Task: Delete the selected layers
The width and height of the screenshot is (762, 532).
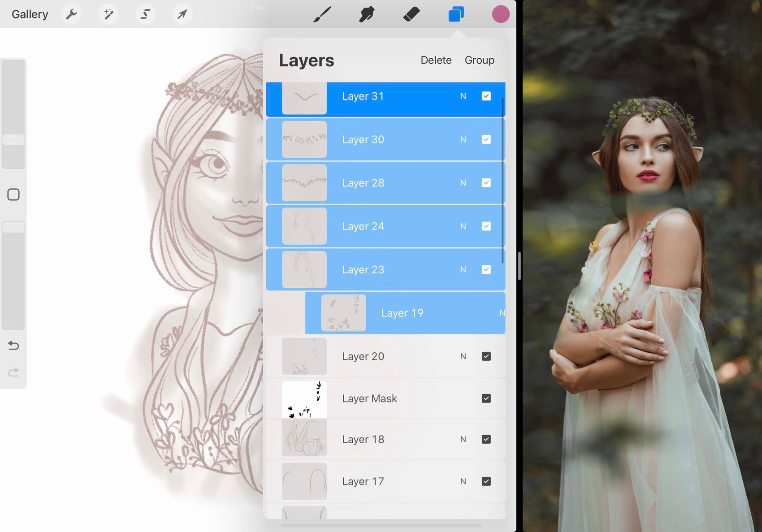Action: point(436,60)
